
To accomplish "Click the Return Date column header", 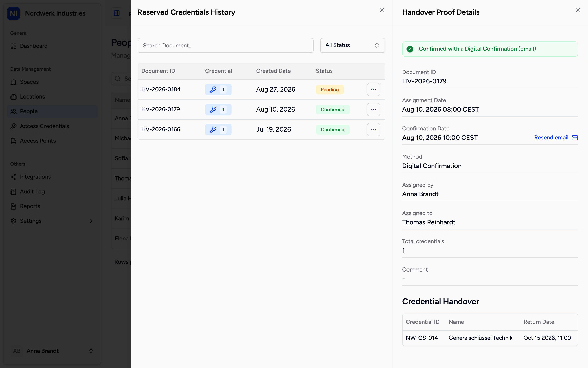I will pyautogui.click(x=539, y=322).
